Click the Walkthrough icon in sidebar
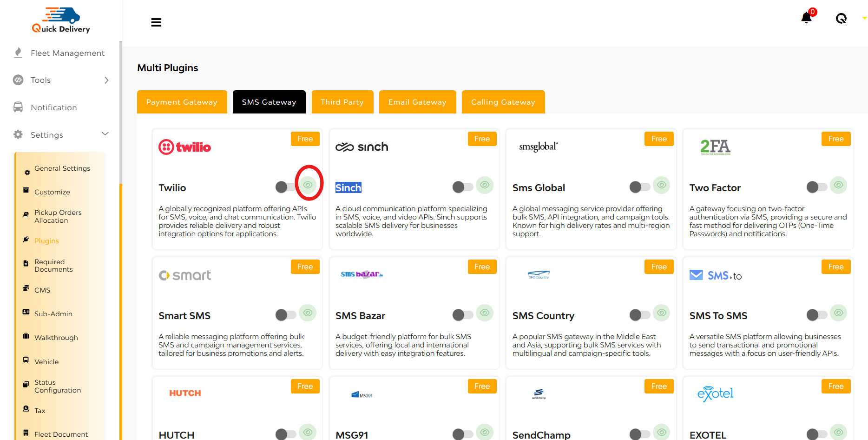This screenshot has width=868, height=440. pos(26,336)
